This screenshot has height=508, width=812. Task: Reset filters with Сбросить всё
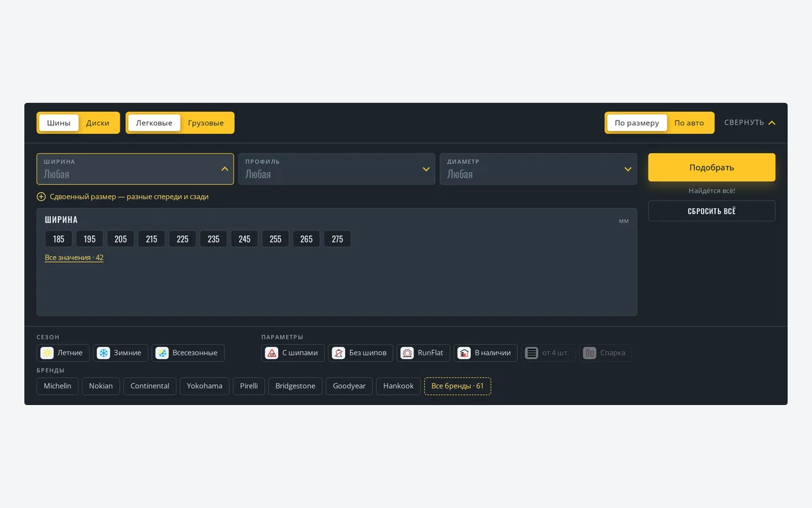click(712, 211)
